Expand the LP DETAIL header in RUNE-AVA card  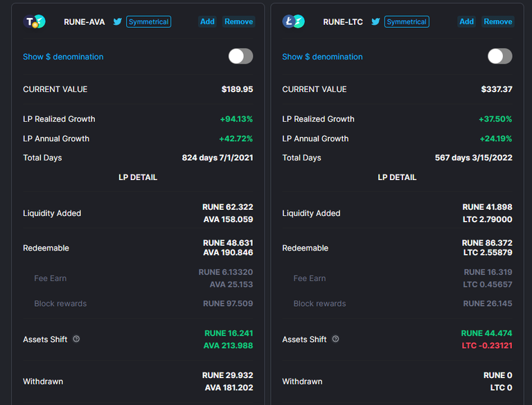click(138, 177)
